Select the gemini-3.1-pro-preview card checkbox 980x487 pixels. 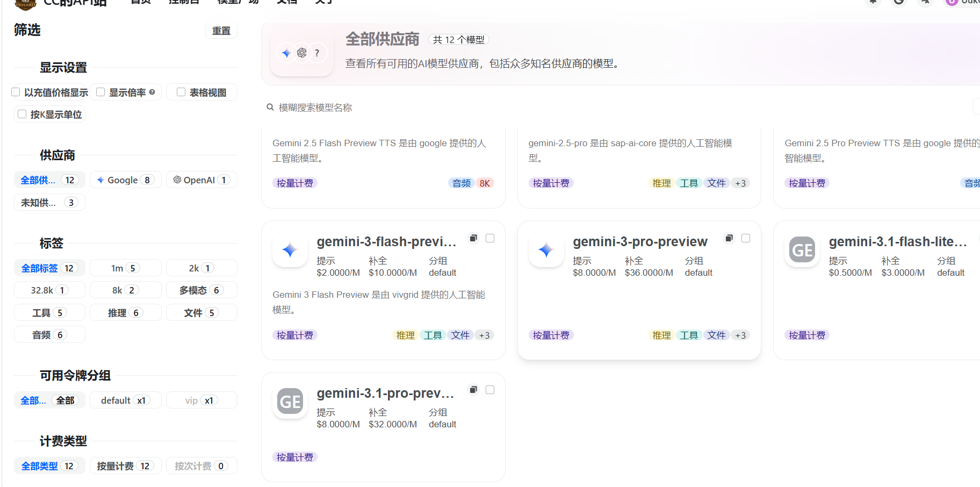click(x=490, y=390)
